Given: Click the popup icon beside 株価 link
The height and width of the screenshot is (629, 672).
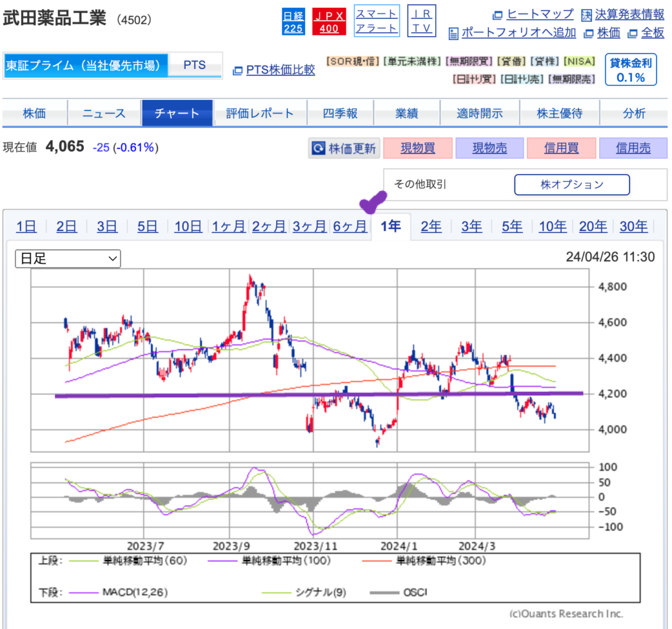Looking at the screenshot, I should tap(589, 33).
